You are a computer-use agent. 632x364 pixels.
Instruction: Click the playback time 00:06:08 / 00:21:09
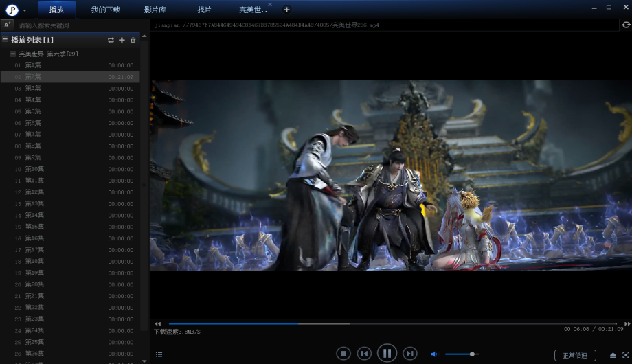pyautogui.click(x=594, y=329)
